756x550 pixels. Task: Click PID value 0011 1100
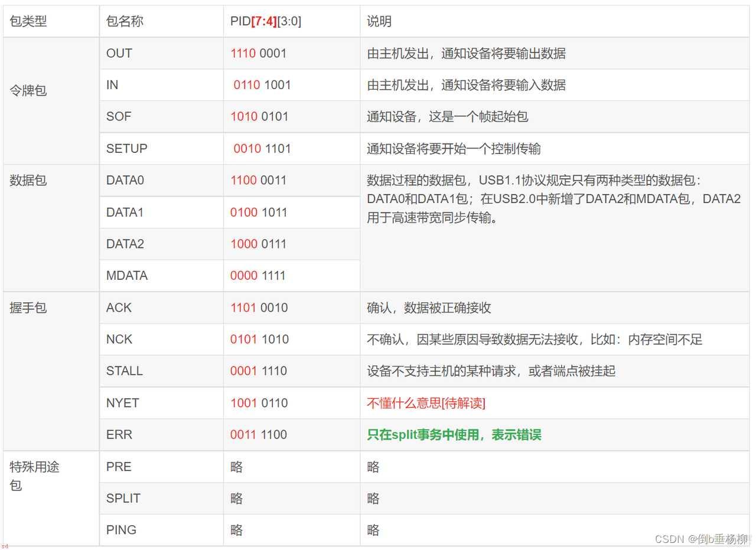259,435
